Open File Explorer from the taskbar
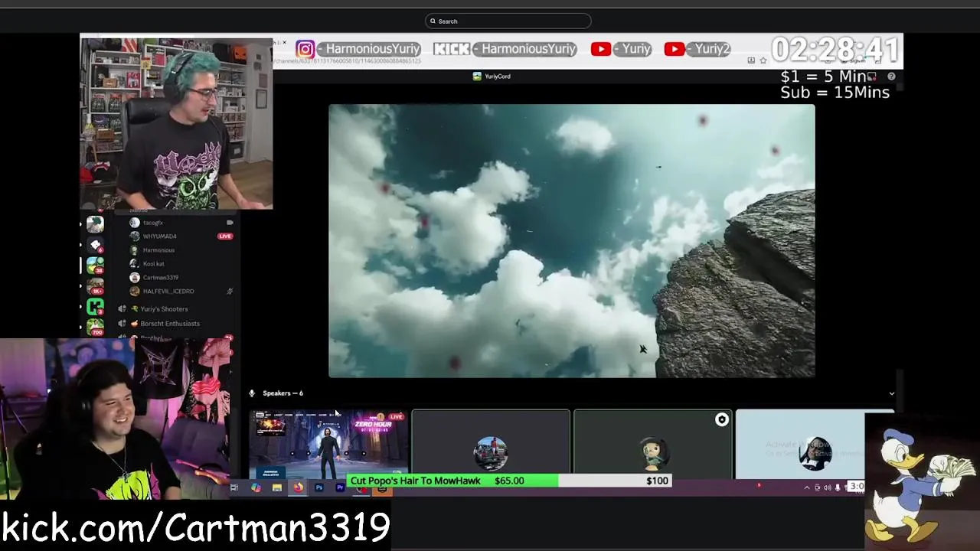The height and width of the screenshot is (551, 980). coord(277,487)
